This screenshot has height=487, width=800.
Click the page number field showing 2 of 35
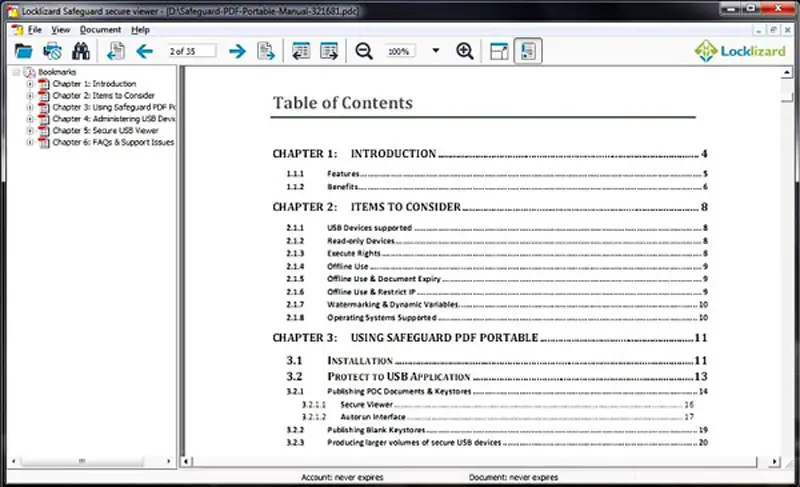point(191,51)
